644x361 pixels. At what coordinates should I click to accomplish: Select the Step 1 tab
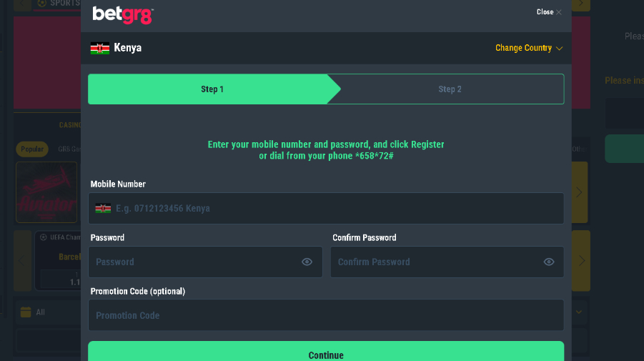pyautogui.click(x=212, y=89)
